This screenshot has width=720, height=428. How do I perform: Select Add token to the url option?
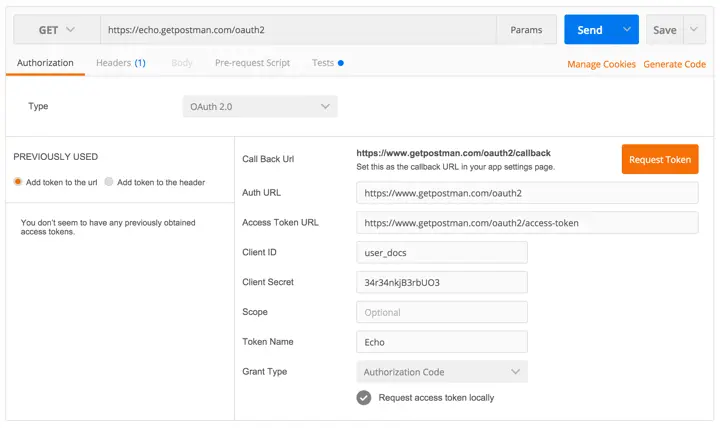pos(18,182)
